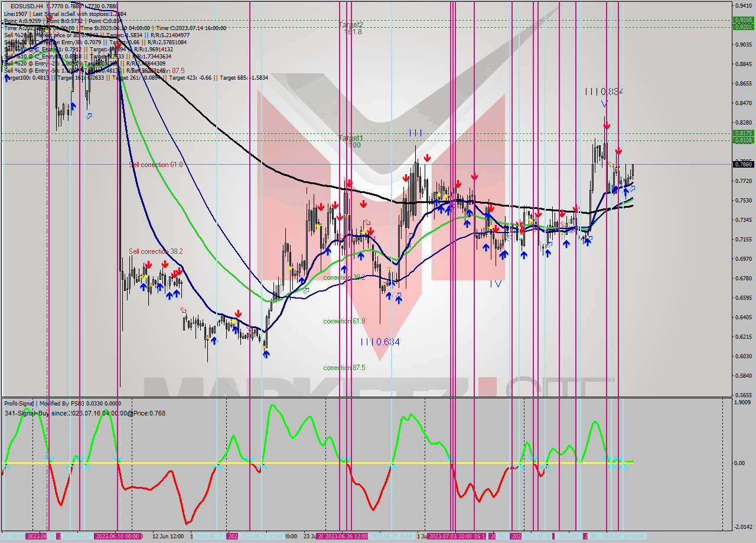The height and width of the screenshot is (543, 756).
Task: Select the Target1 label
Action: tap(351, 138)
